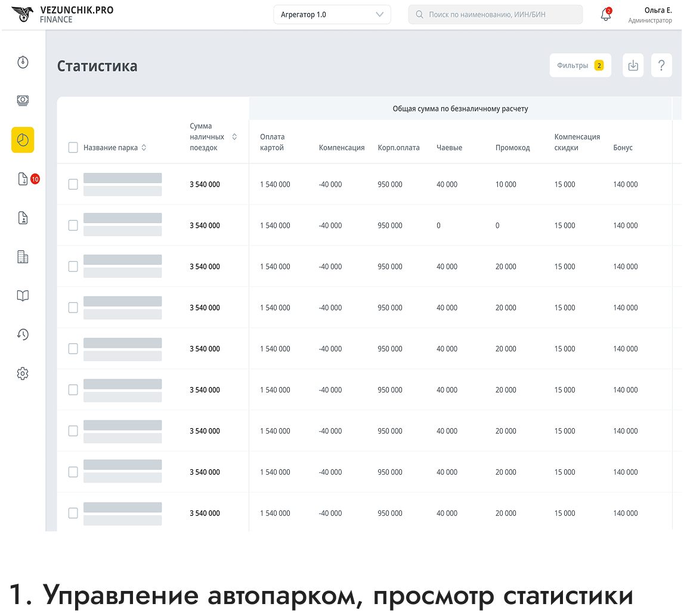Open the buildings companies sidebar icon
Viewport: 684px width, 616px height.
23,257
